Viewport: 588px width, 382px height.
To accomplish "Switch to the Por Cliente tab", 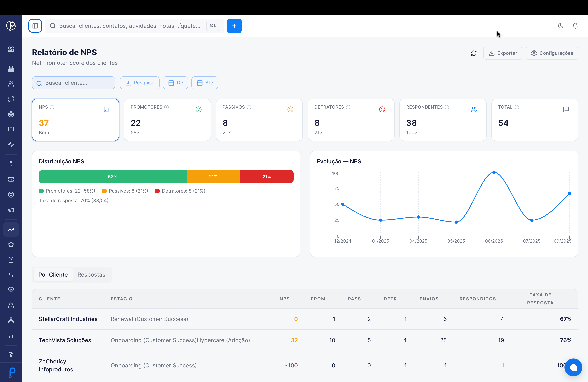I will point(53,274).
